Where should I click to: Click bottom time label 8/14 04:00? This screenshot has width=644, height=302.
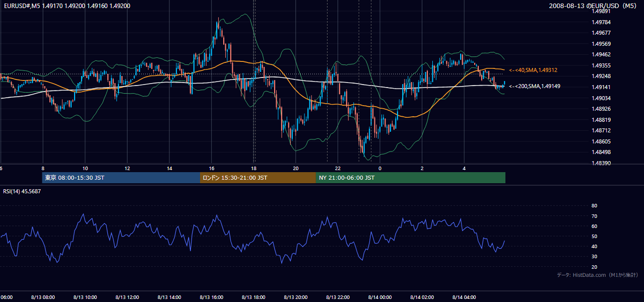464,297
